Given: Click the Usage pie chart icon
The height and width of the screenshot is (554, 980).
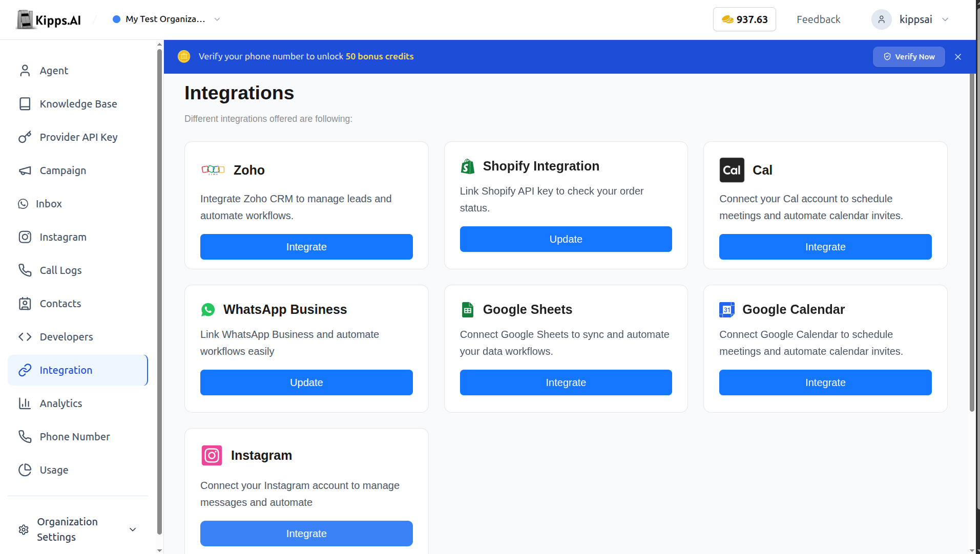Looking at the screenshot, I should tap(25, 470).
